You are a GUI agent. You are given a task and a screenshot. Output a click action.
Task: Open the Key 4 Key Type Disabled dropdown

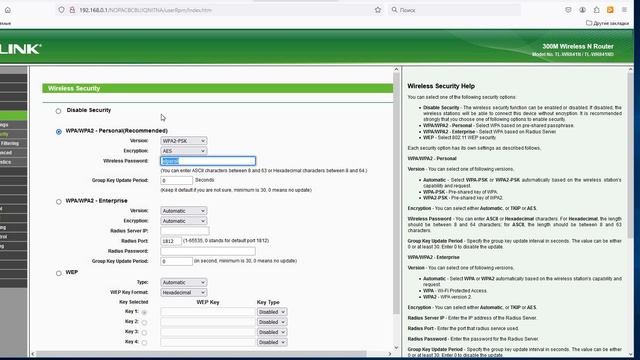click(x=272, y=342)
